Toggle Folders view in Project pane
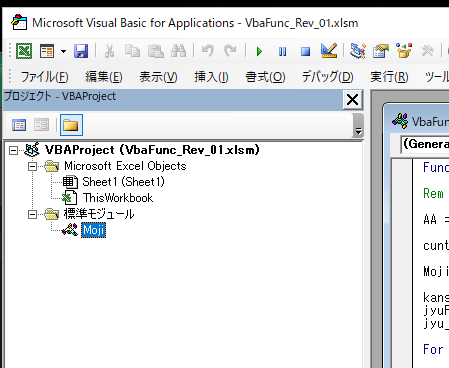449x368 pixels. point(71,125)
